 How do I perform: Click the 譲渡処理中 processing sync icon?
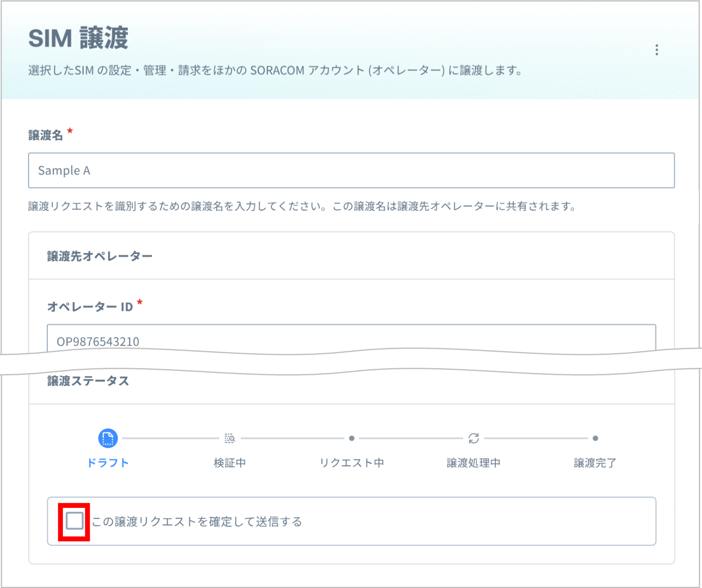pos(473,438)
